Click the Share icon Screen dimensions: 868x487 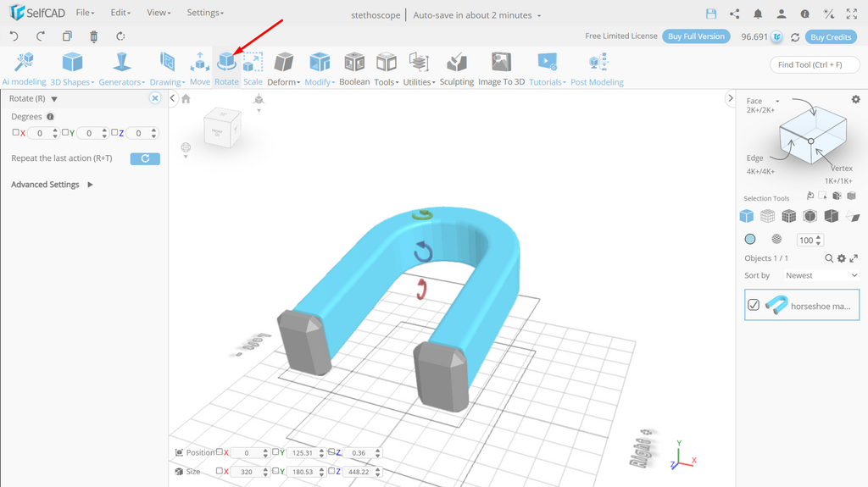(735, 14)
